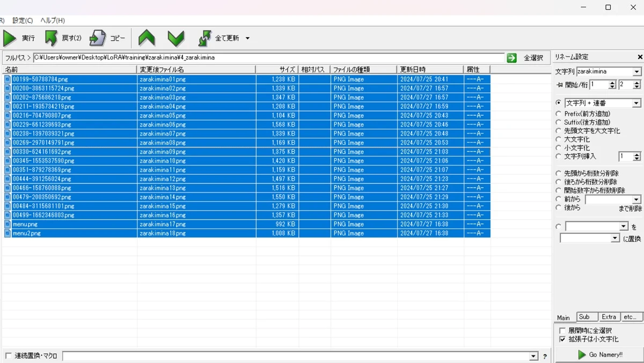Screen dimensions: 644x363
Task: Click the 戻す(2) undo arrow icon
Action: tap(51, 38)
